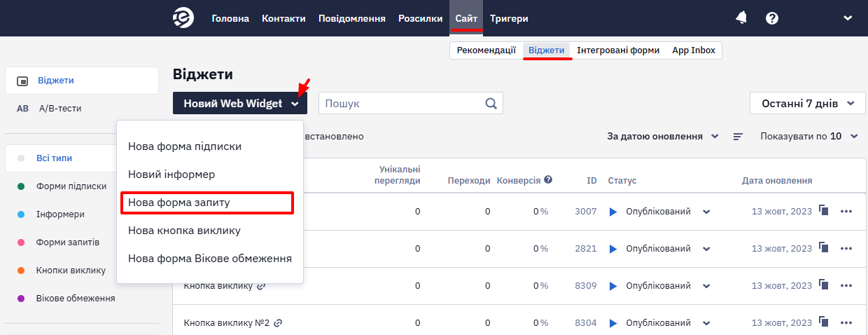
Task: Open widget ID link 8309
Action: pyautogui.click(x=586, y=286)
